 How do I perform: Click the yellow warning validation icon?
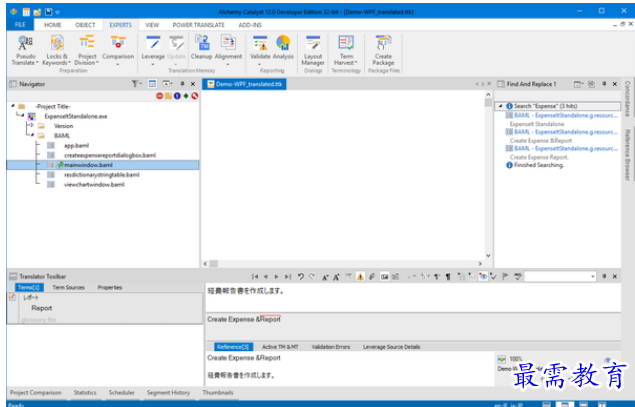click(x=360, y=277)
